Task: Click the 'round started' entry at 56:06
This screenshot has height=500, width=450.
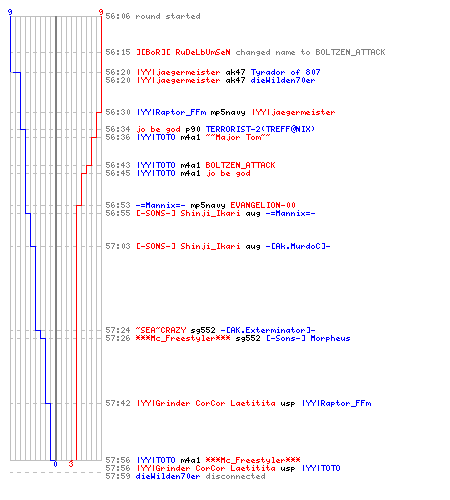Action: 153,16
